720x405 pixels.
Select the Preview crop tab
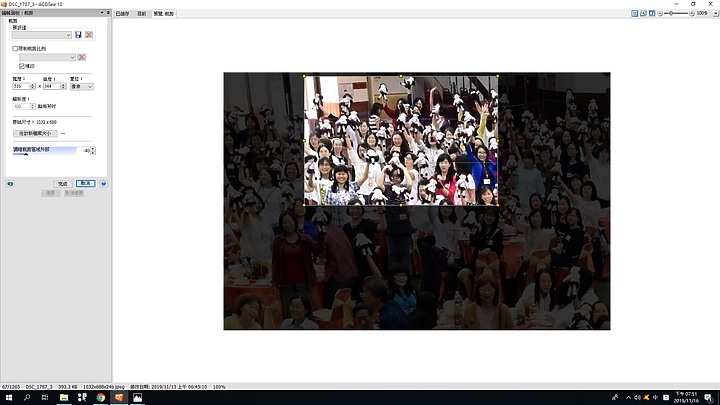(163, 14)
